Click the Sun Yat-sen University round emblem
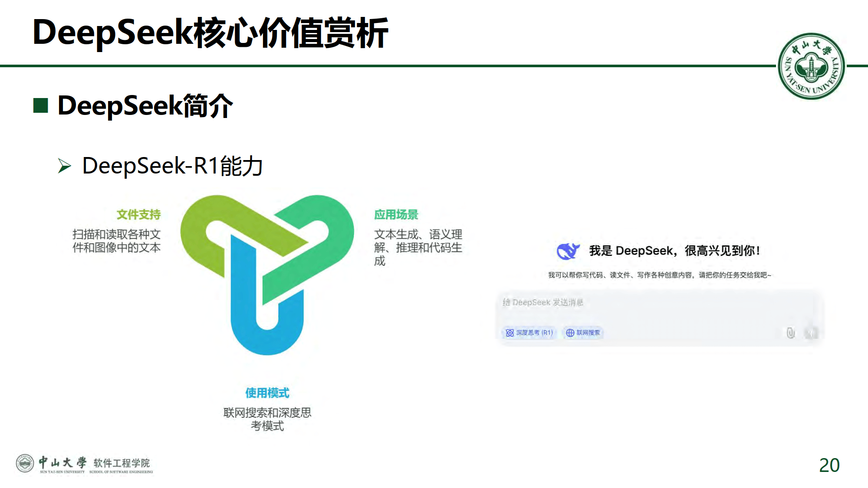 coord(811,66)
